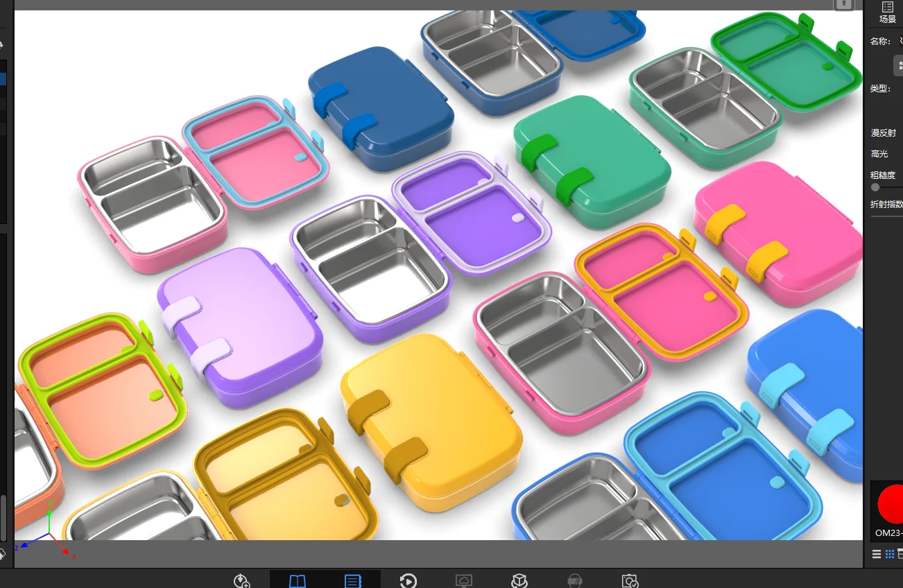Click the 漫反射 property label
Viewport: 903px width, 588px height.
884,133
